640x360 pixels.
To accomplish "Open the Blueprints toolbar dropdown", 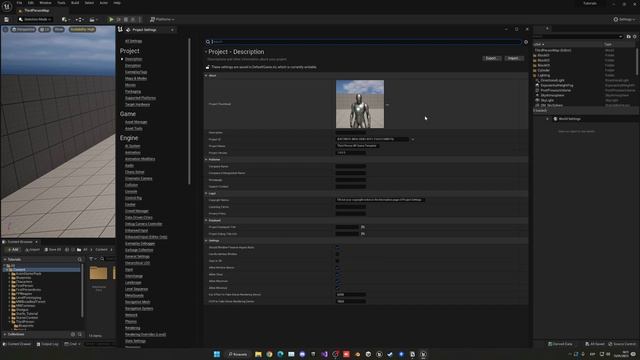I will pos(79,19).
